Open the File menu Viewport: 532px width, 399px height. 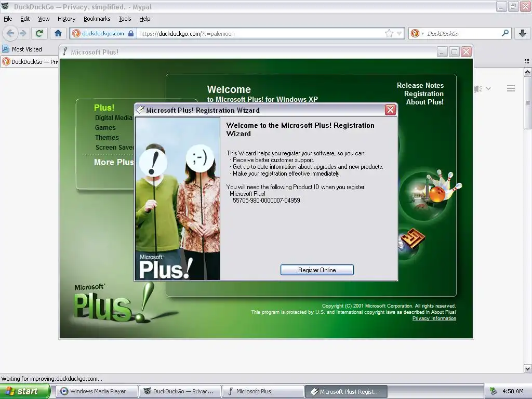tap(8, 19)
